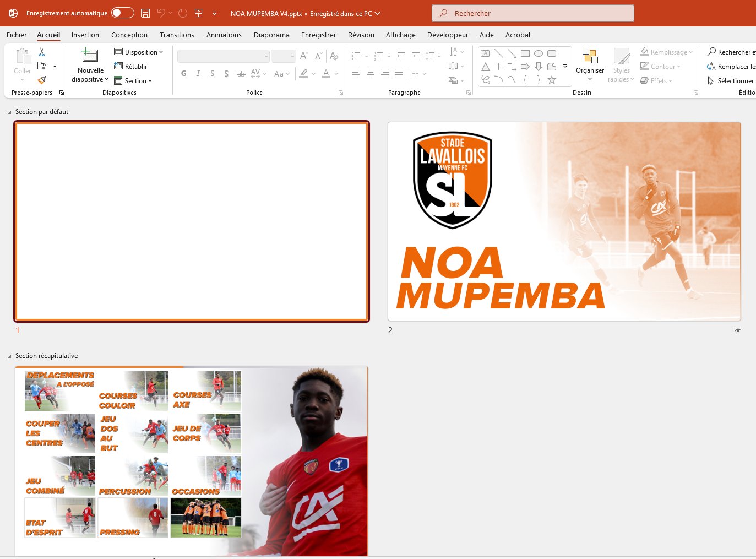Collapse the Section par défaut group
Viewport: 756px width, 559px height.
click(x=9, y=112)
